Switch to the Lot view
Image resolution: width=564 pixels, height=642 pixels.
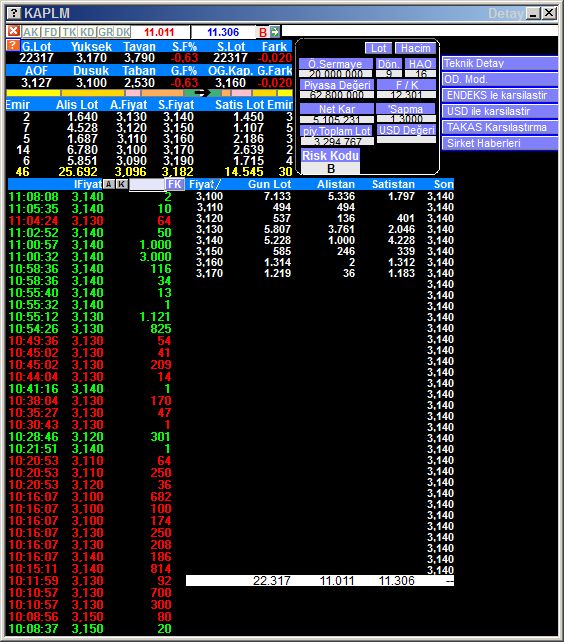pos(378,48)
